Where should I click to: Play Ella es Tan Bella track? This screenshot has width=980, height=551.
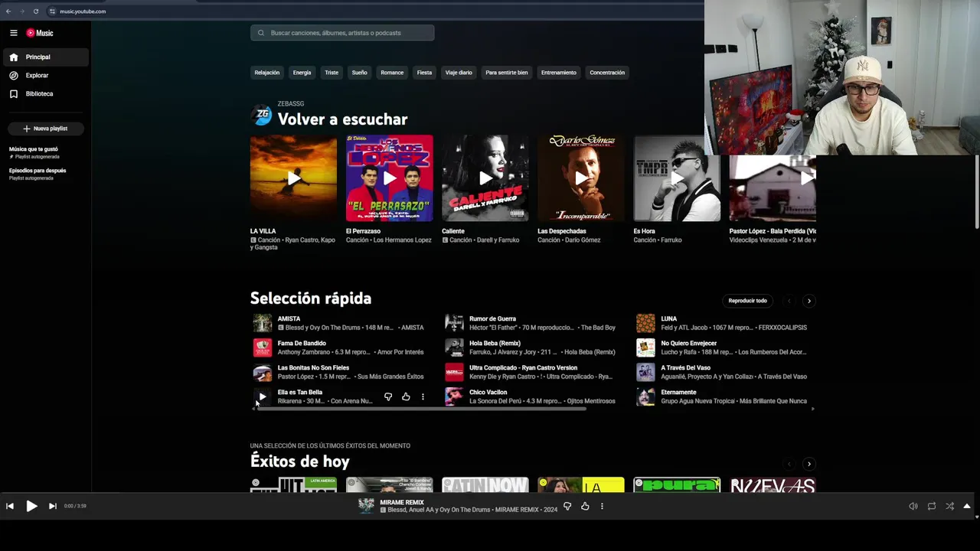[x=263, y=396]
